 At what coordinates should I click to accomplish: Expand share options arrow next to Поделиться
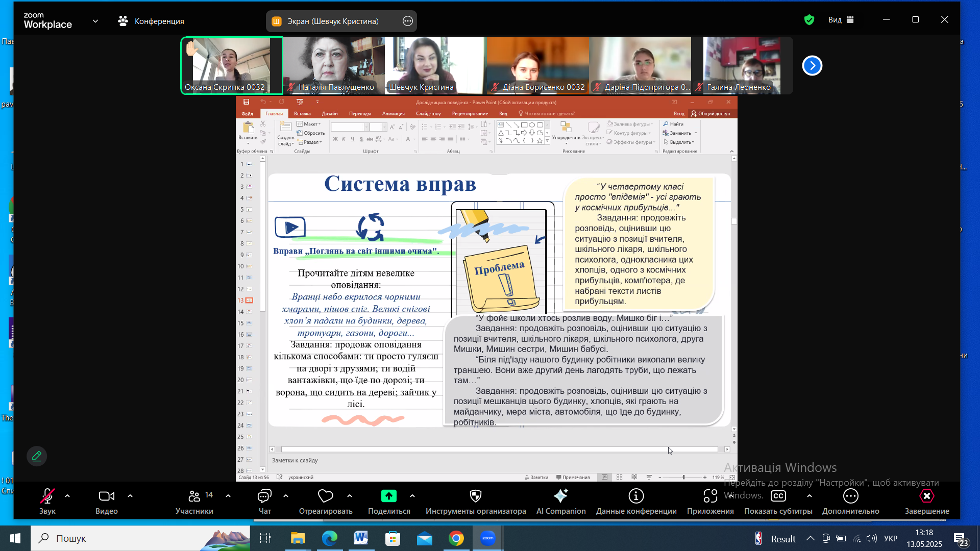pyautogui.click(x=412, y=495)
